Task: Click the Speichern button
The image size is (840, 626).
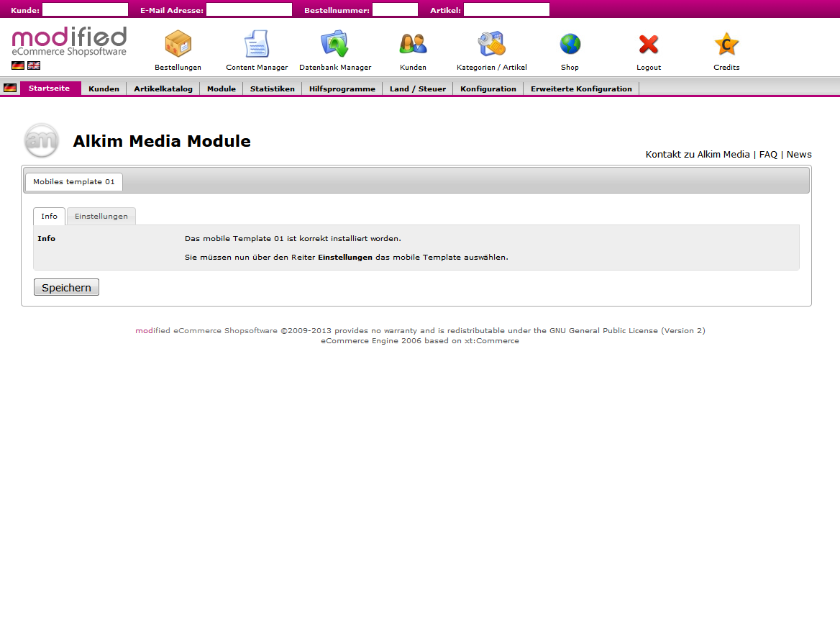Action: 66,287
